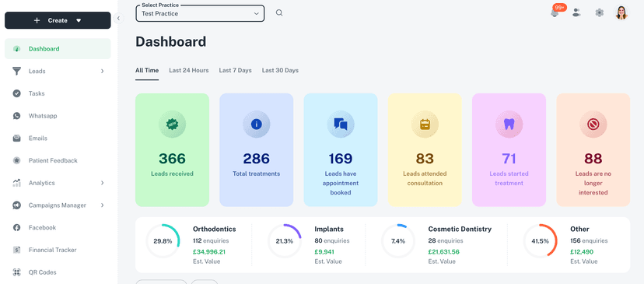The image size is (644, 284).
Task: Click the Orthodontics 29.8% progress ring
Action: pos(163,241)
